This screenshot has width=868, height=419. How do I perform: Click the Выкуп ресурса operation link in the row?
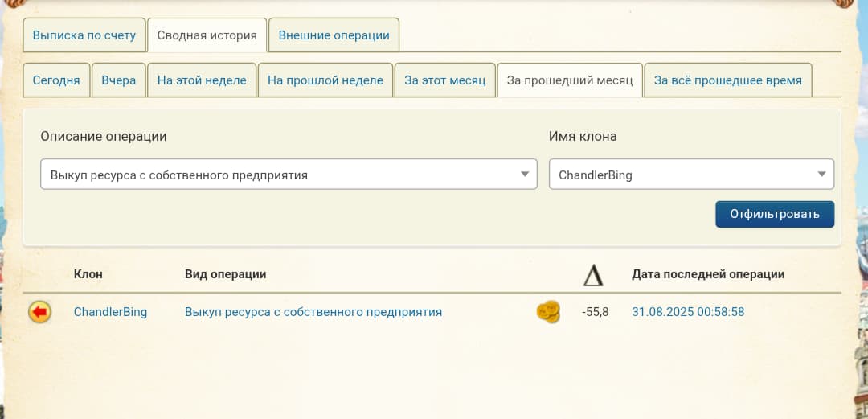[x=313, y=312]
